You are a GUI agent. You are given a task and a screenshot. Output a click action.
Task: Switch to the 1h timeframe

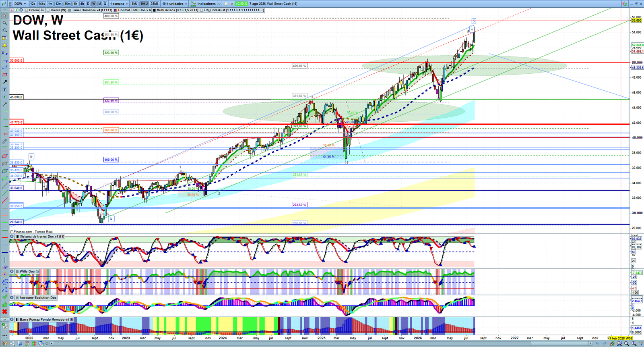pos(75,4)
